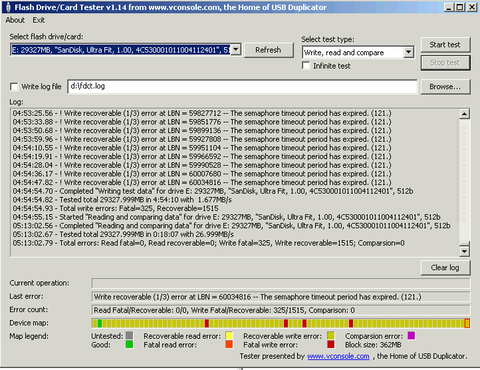
Task: Close the Flash Drive Tester window
Action: point(472,7)
